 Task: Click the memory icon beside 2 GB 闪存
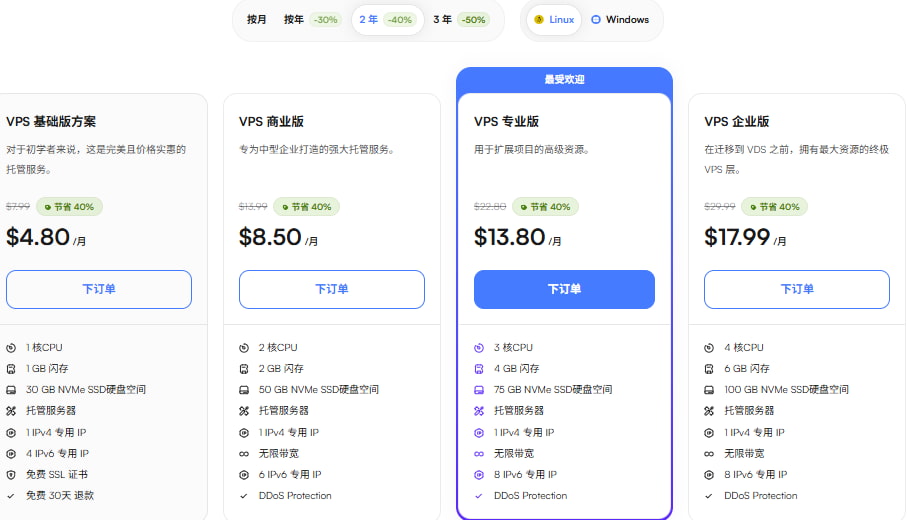244,369
